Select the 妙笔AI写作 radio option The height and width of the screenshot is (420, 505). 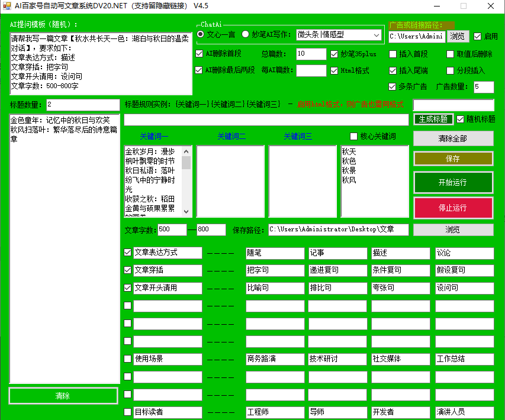click(246, 35)
